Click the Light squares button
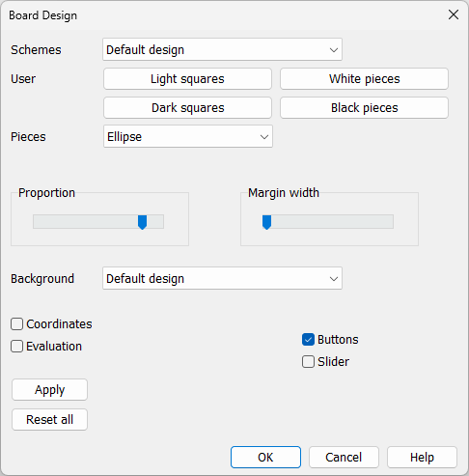469x476 pixels. point(187,79)
